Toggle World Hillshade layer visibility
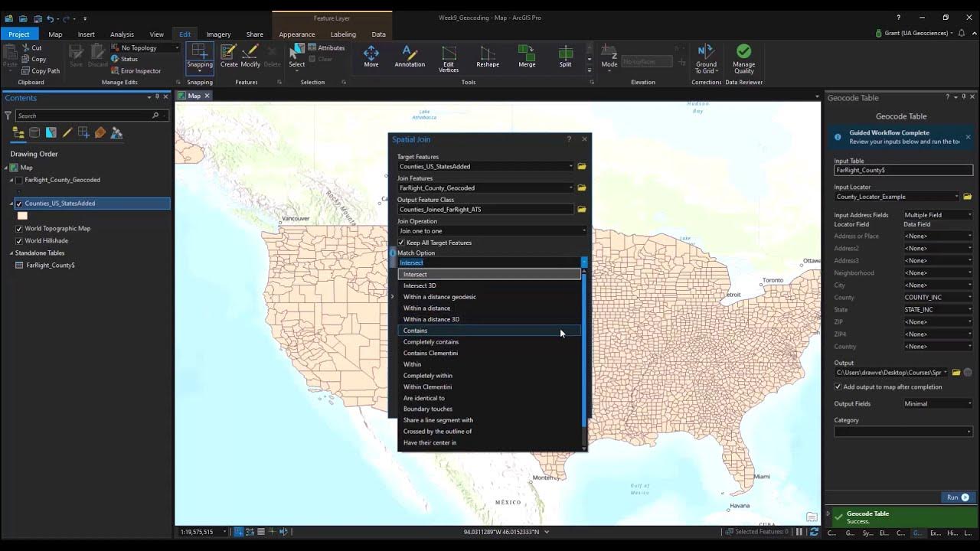Viewport: 980px width, 551px height. (19, 241)
